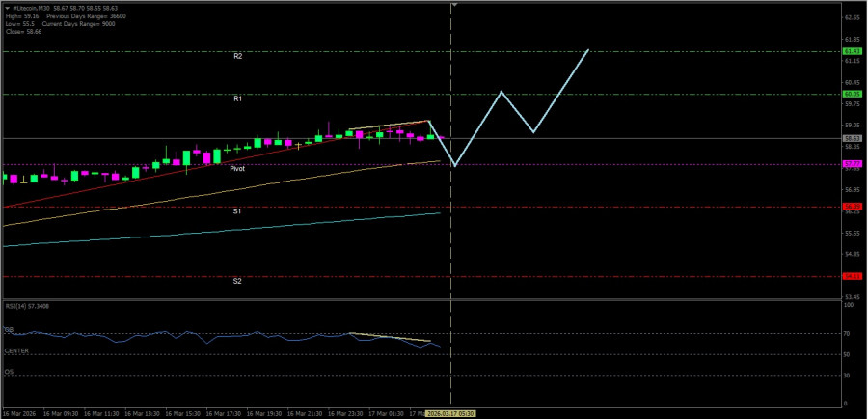Click the chart shift triangle marker at top
This screenshot has width=868, height=419.
click(453, 5)
